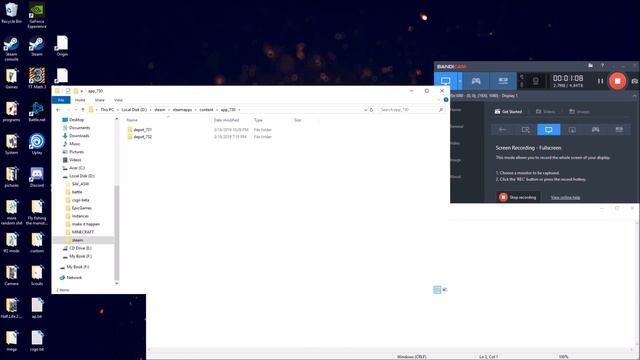Collapse Bandicam panel with chevron arrow

634,96
